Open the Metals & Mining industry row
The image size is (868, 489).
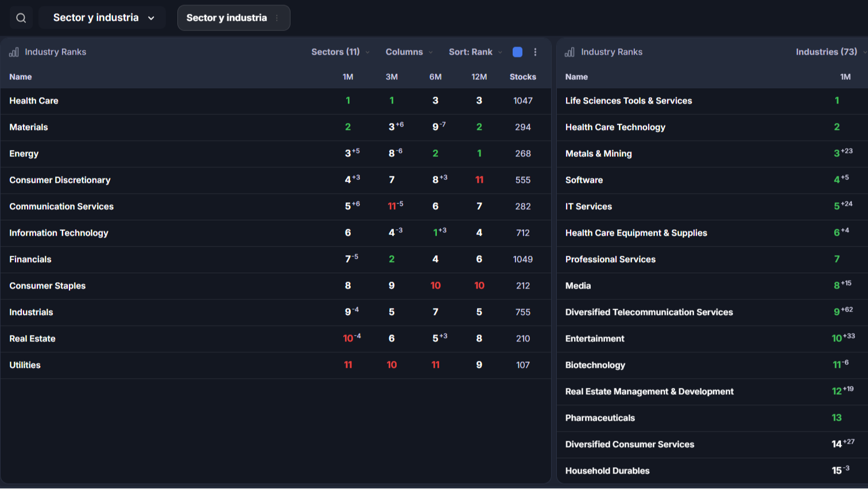click(x=712, y=154)
